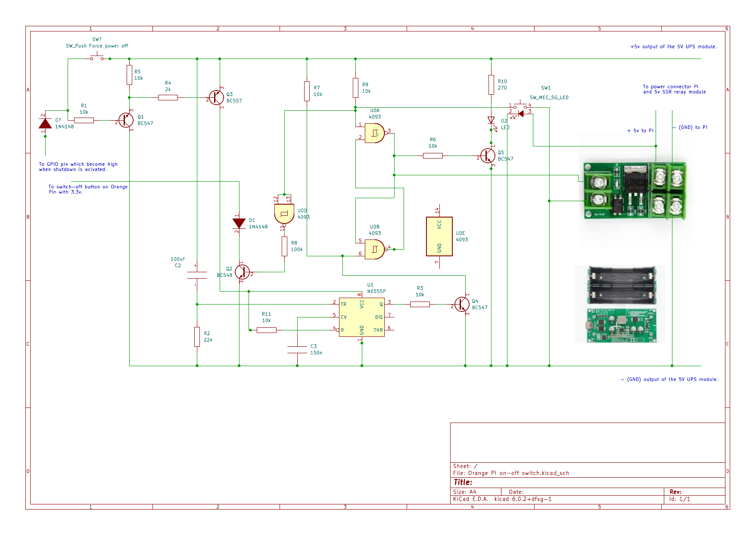The height and width of the screenshot is (535, 756).
Task: Select capacitor C3 150n symbol
Action: click(x=297, y=350)
